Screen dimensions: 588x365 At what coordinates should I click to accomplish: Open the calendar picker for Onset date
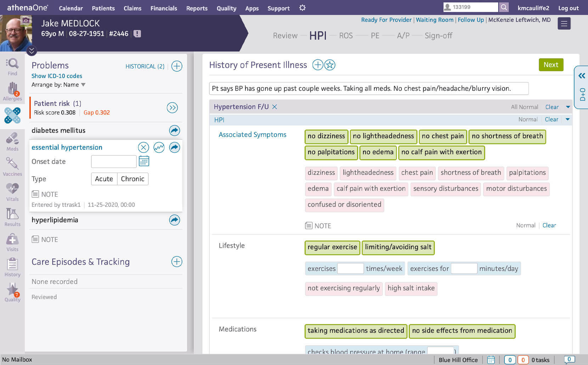[x=144, y=161]
